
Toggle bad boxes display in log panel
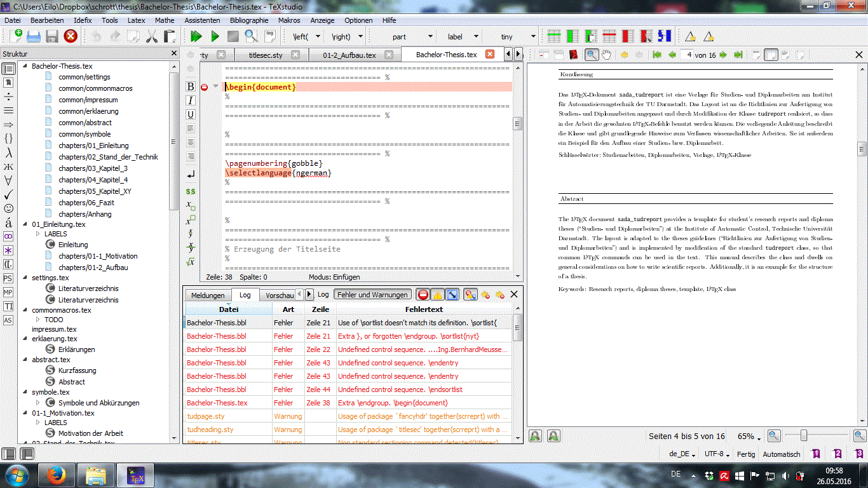click(452, 294)
